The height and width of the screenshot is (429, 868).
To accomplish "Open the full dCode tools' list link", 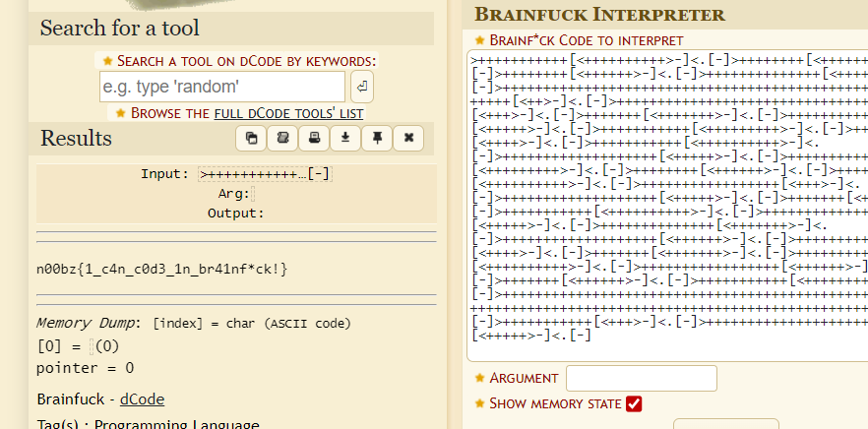I will point(288,112).
